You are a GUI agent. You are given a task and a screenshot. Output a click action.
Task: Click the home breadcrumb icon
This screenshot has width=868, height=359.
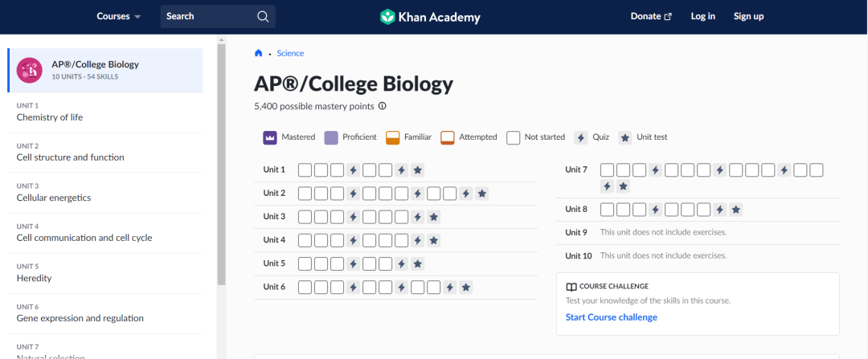[x=258, y=54]
